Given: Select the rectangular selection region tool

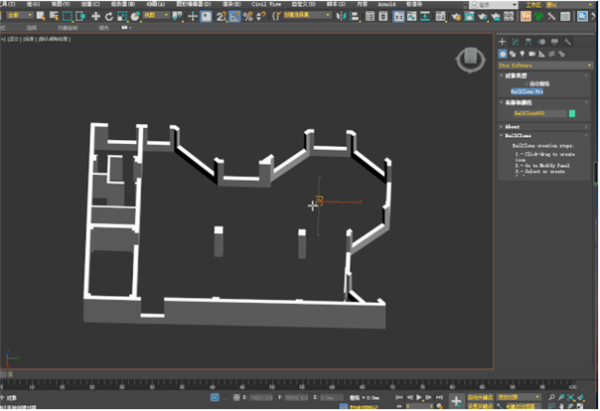Looking at the screenshot, I should tap(67, 16).
